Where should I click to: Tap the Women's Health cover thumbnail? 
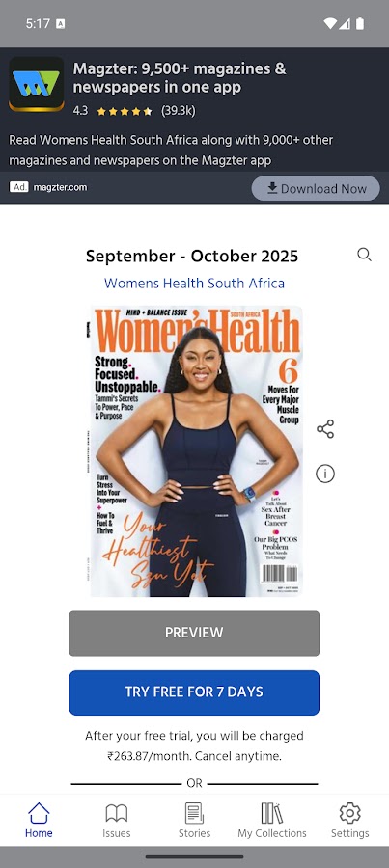[195, 451]
